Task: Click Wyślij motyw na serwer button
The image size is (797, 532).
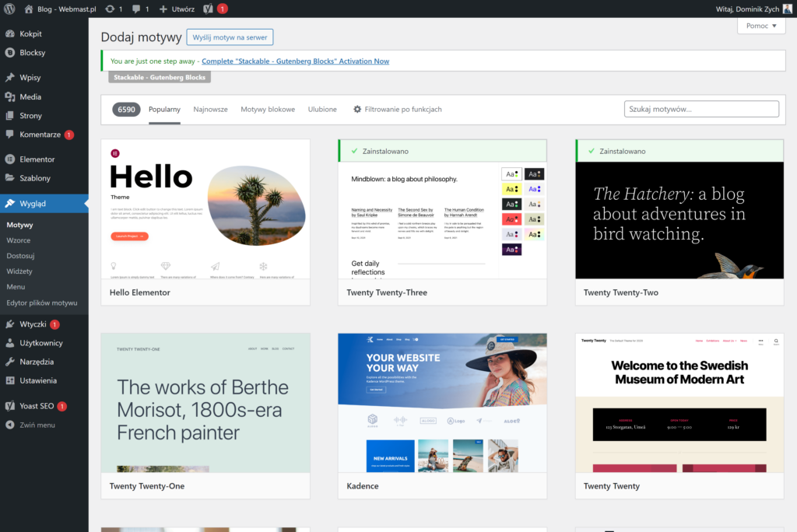Action: tap(230, 37)
